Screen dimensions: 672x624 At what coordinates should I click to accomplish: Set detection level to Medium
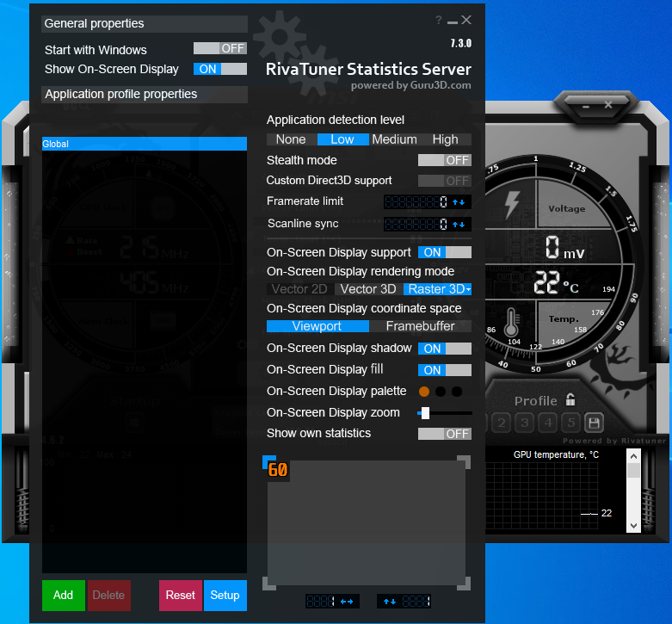point(394,139)
